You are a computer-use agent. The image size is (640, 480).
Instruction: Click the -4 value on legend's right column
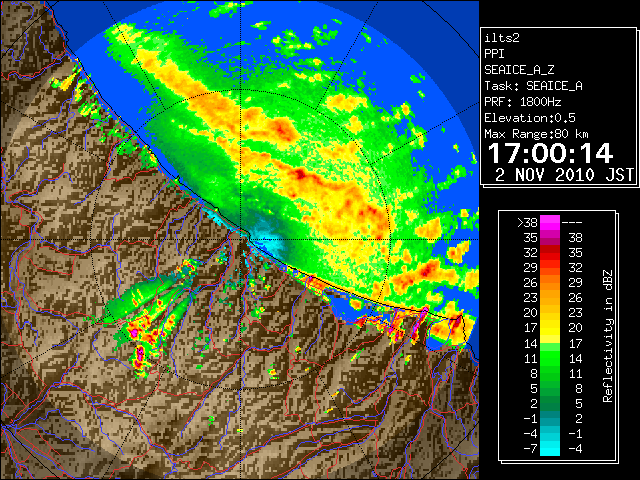point(575,448)
